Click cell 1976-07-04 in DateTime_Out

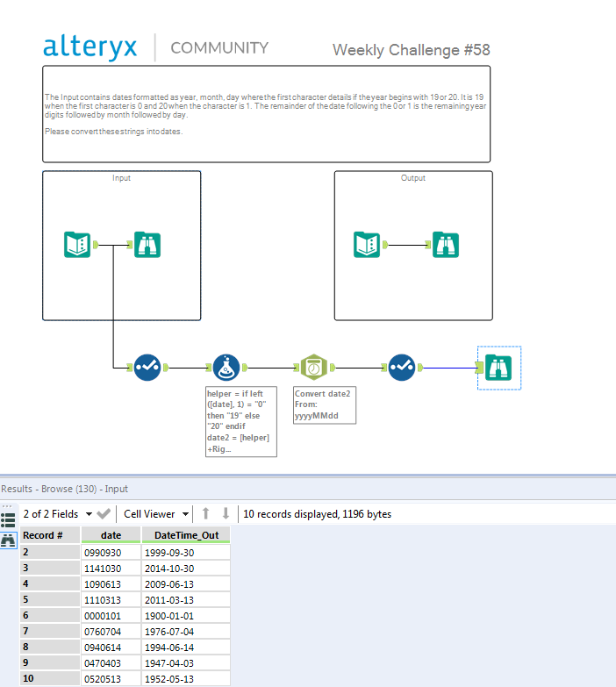(x=186, y=632)
